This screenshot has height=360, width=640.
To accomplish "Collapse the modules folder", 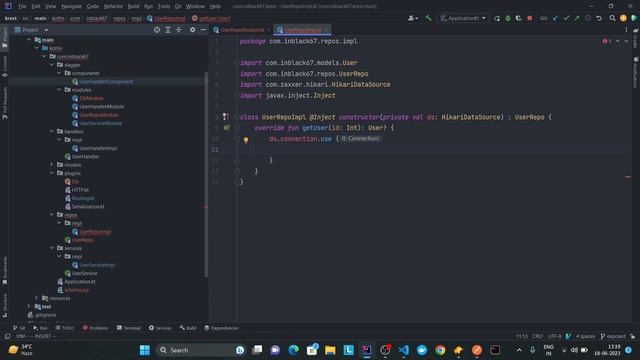I will (x=59, y=90).
